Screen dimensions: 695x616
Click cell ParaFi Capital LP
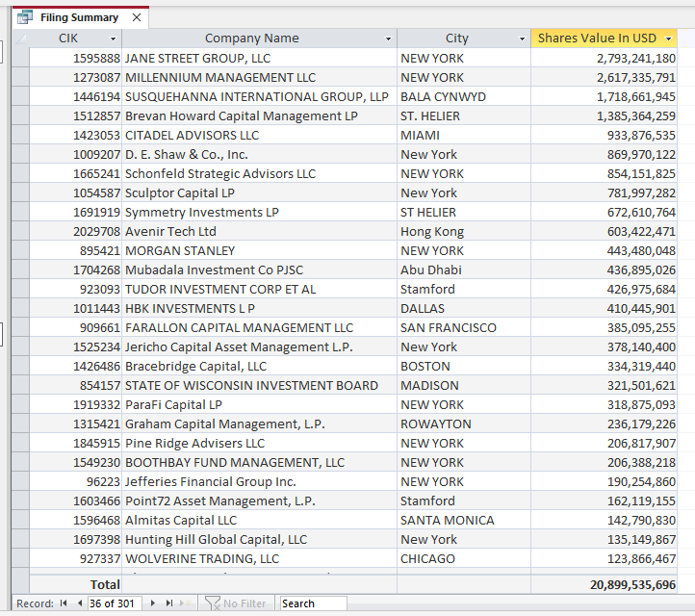click(259, 404)
